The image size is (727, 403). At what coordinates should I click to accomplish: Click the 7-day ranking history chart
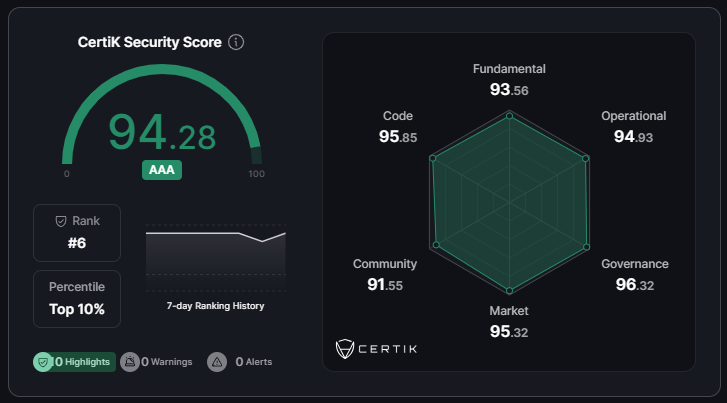tap(216, 258)
